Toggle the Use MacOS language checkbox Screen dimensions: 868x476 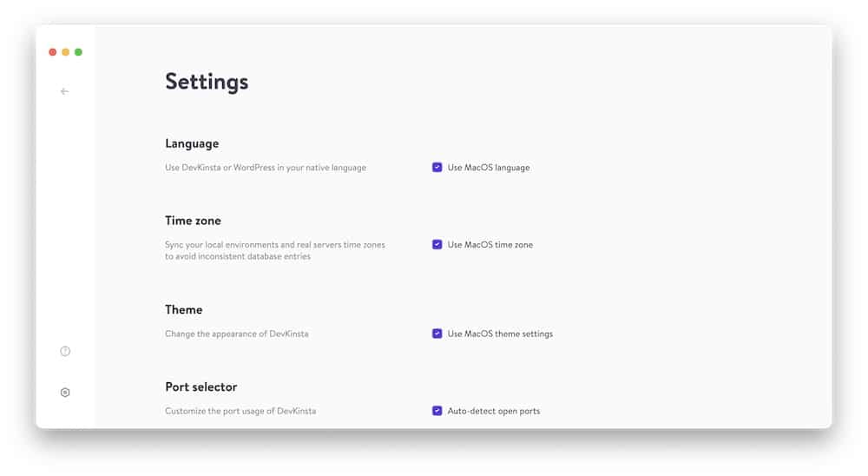tap(437, 168)
